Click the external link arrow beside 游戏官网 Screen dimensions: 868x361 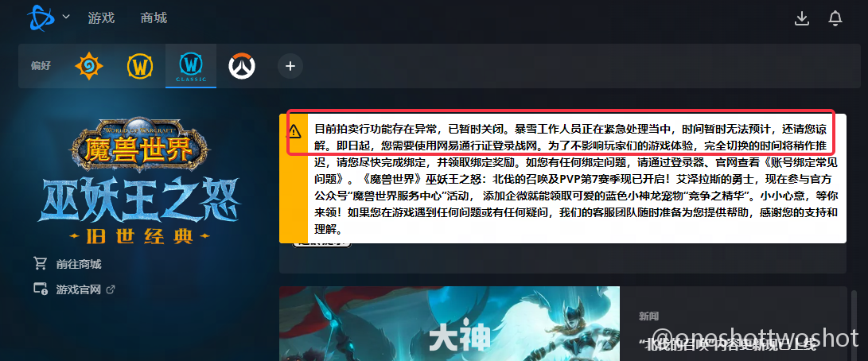110,289
